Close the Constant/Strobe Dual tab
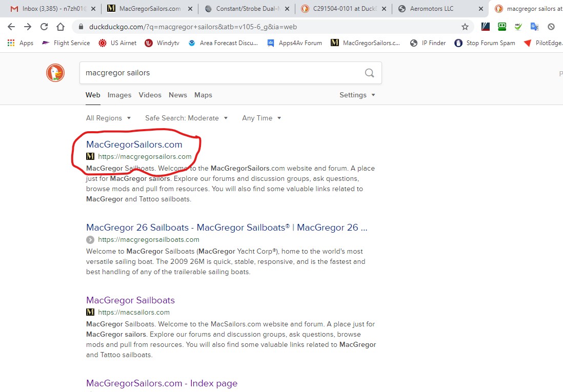The image size is (563, 392). tap(287, 9)
